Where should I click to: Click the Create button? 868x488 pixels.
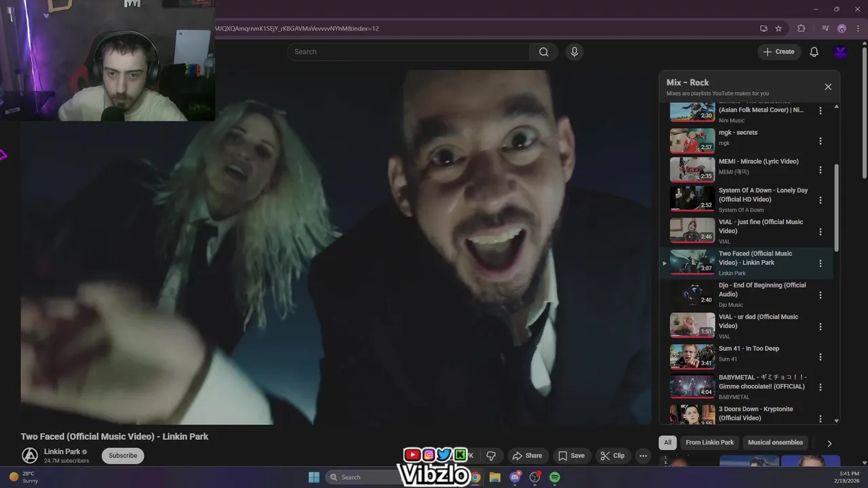pyautogui.click(x=779, y=52)
